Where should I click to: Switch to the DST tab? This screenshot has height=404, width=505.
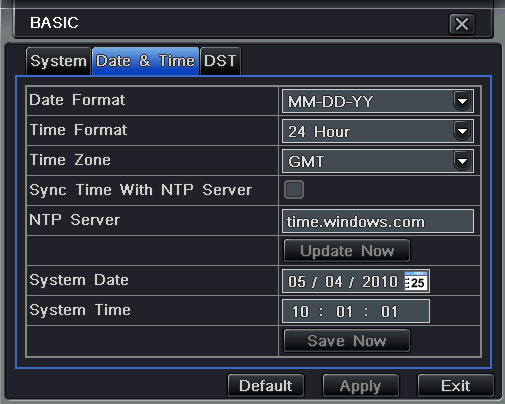220,61
